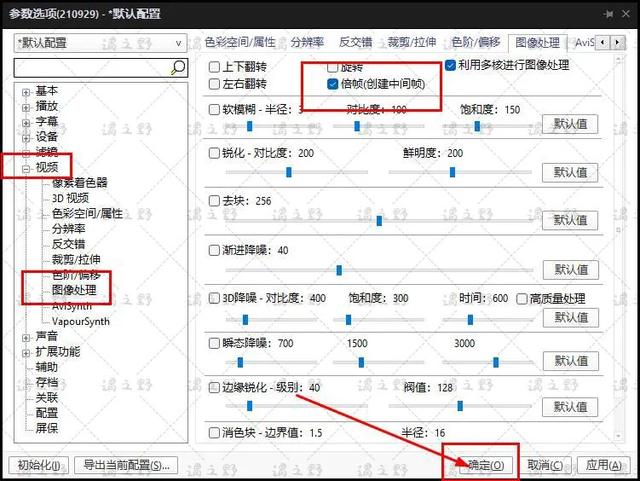Reset sharpen settings with 默认值 button
This screenshot has width=640, height=481.
(570, 172)
